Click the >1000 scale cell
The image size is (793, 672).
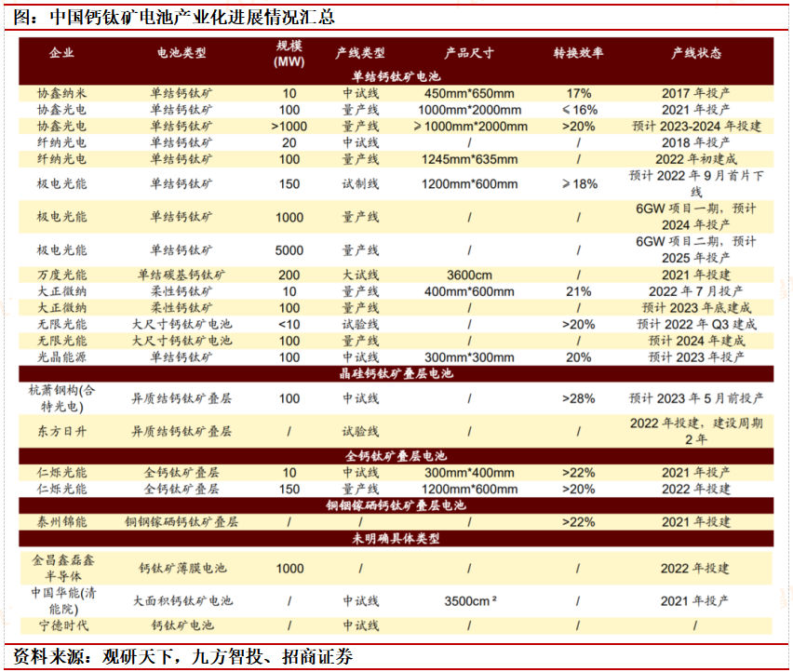289,127
